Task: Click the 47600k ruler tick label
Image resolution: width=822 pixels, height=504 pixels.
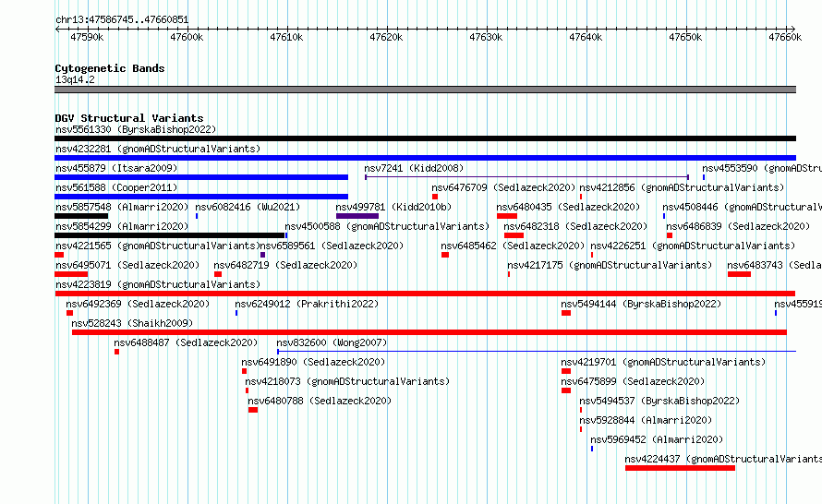Action: tap(187, 37)
